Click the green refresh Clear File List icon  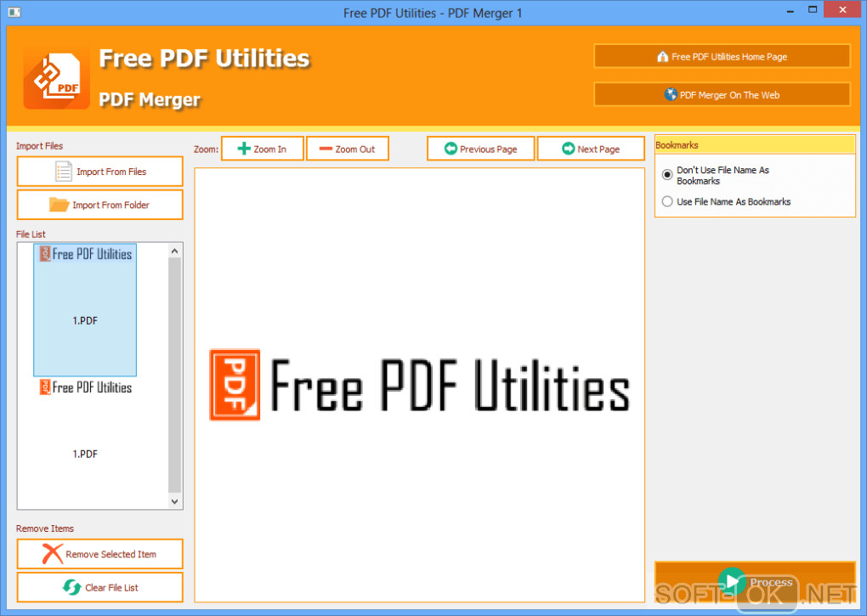click(x=72, y=587)
